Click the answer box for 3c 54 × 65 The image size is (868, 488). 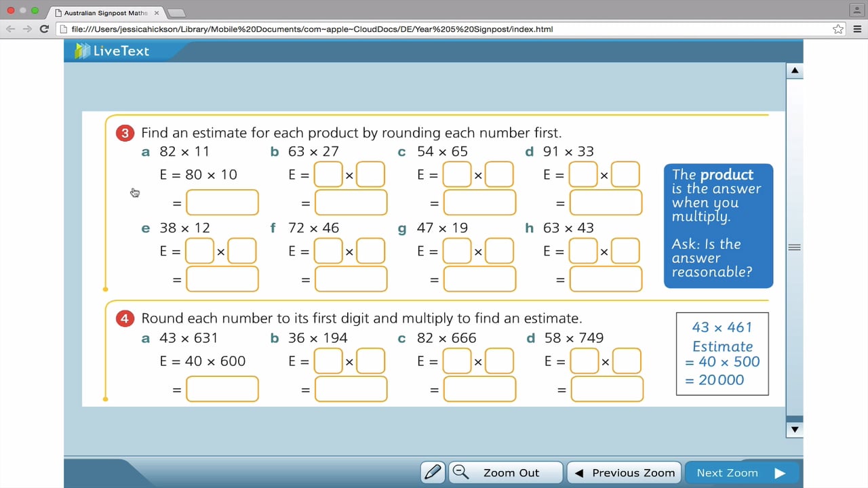(x=479, y=203)
